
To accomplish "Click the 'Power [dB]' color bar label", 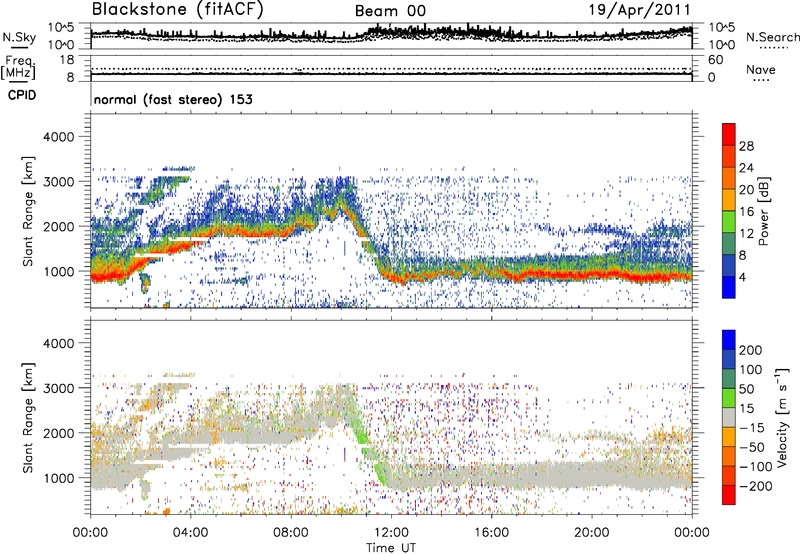I will pyautogui.click(x=764, y=211).
